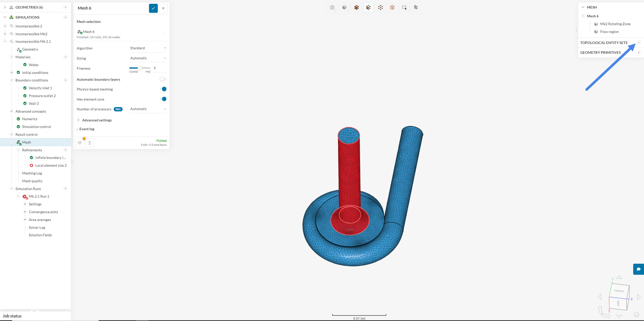This screenshot has height=321, width=644.
Task: Open Simulation control settings
Action: (x=36, y=127)
